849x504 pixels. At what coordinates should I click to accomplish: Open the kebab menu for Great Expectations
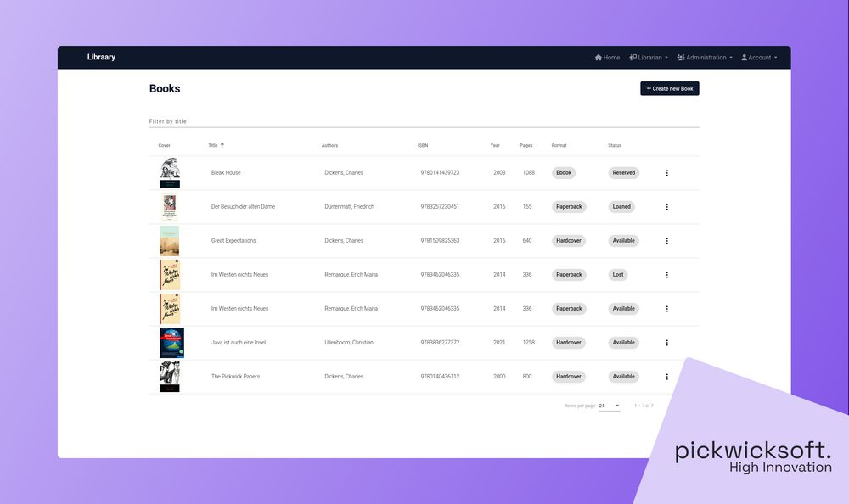click(x=666, y=241)
